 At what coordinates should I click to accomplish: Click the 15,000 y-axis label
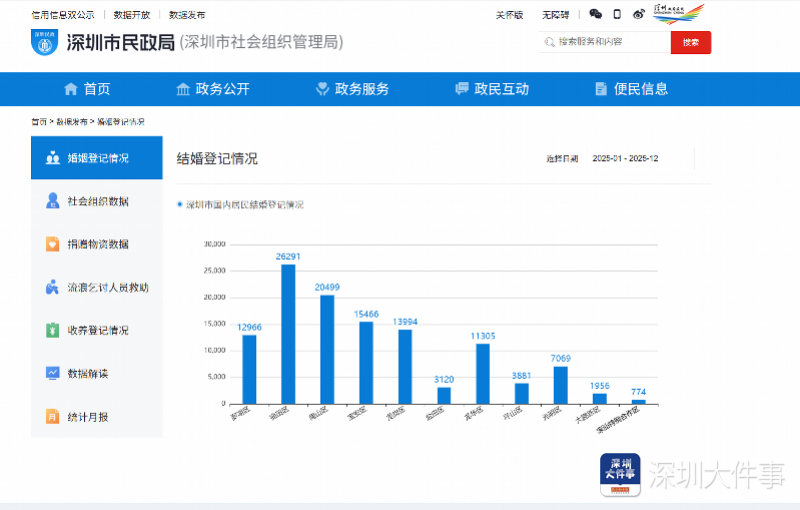click(215, 323)
